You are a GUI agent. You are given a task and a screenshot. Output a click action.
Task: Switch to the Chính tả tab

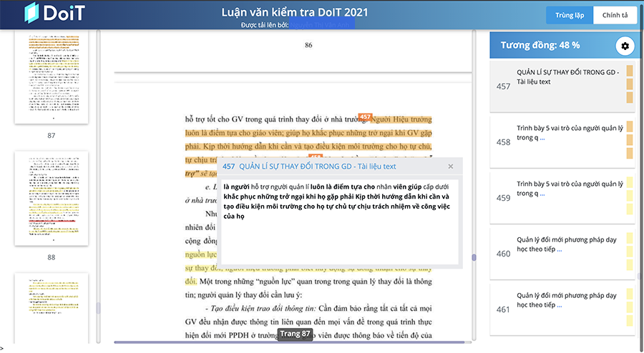pos(615,15)
